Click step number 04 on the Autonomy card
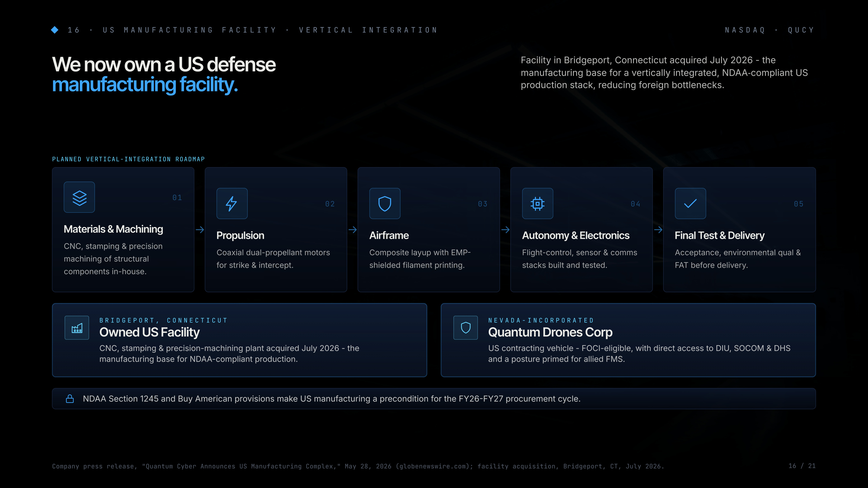Screen dimensions: 868x488 click(x=635, y=204)
